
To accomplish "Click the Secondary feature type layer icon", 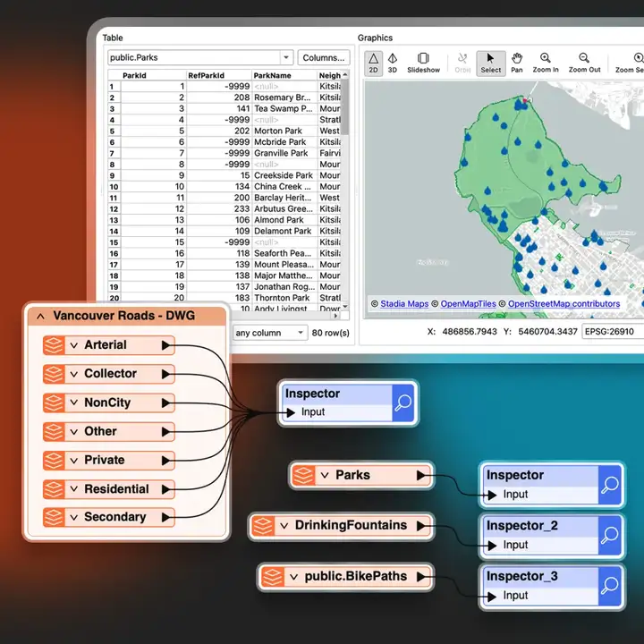I will [54, 518].
